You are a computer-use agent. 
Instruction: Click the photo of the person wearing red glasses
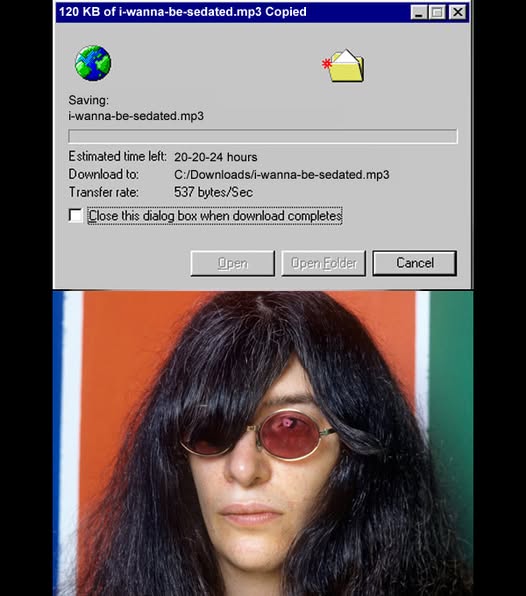point(263,443)
